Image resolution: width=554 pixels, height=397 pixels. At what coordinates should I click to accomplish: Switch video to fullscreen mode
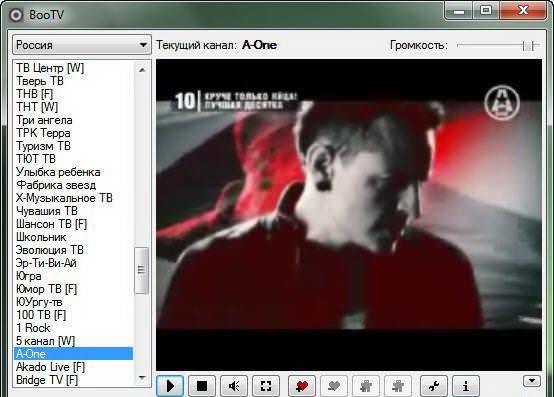[266, 386]
